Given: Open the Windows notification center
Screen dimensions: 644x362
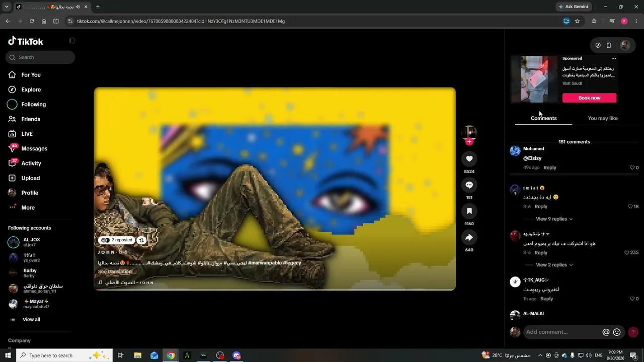Looking at the screenshot, I should click(x=633, y=355).
